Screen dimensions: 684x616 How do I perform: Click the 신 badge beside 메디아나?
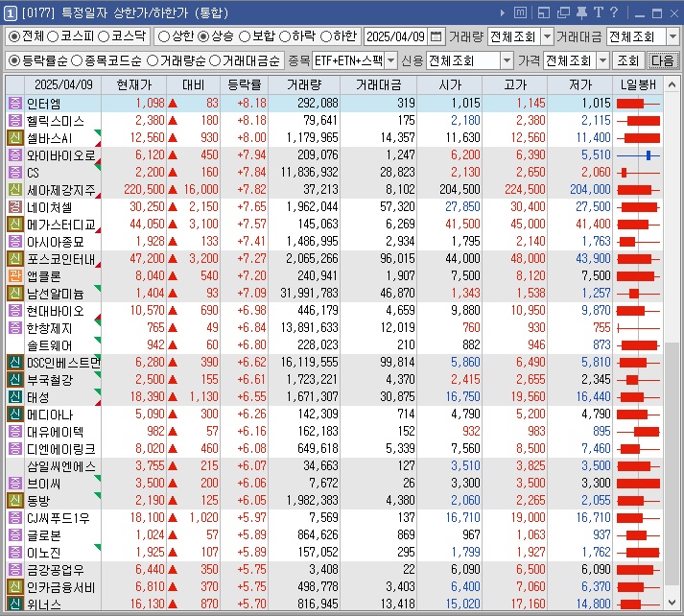[x=14, y=414]
